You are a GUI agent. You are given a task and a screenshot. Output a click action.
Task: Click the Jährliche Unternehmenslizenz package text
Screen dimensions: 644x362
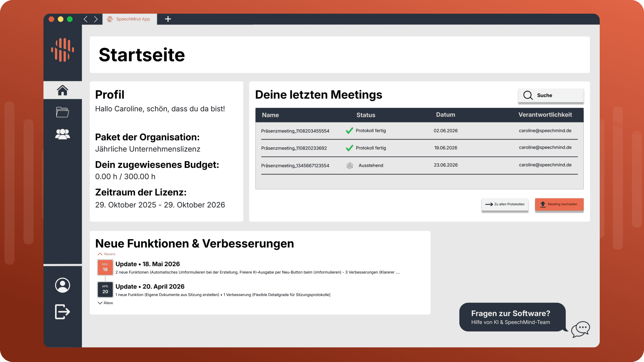(x=148, y=149)
